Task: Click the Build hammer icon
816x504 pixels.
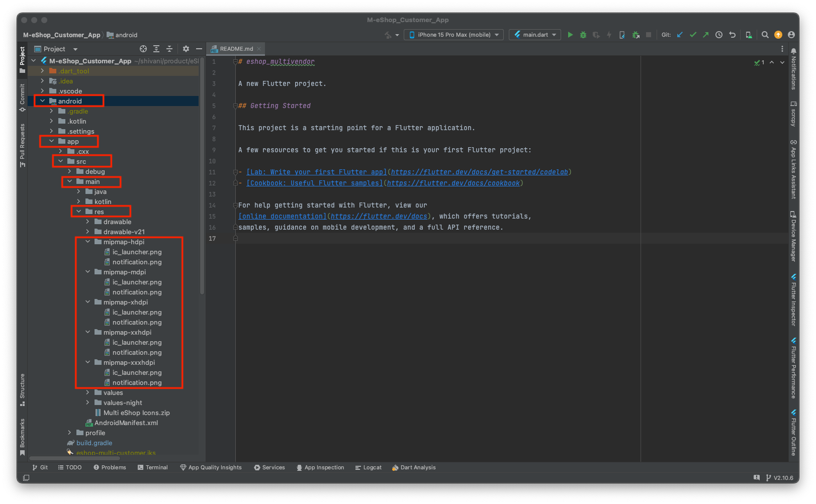Action: tap(389, 35)
